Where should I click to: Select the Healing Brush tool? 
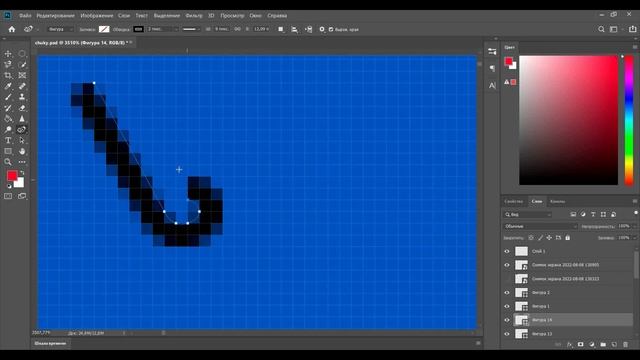point(22,86)
